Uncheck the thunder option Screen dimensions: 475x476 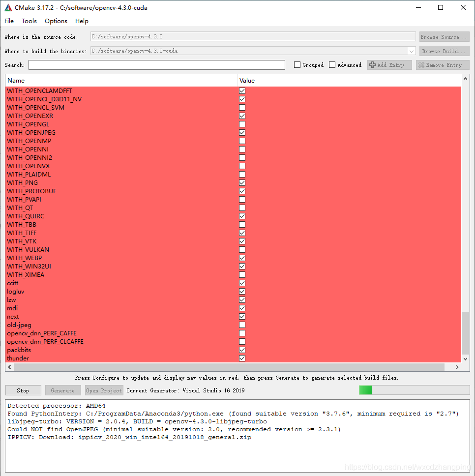pos(242,358)
